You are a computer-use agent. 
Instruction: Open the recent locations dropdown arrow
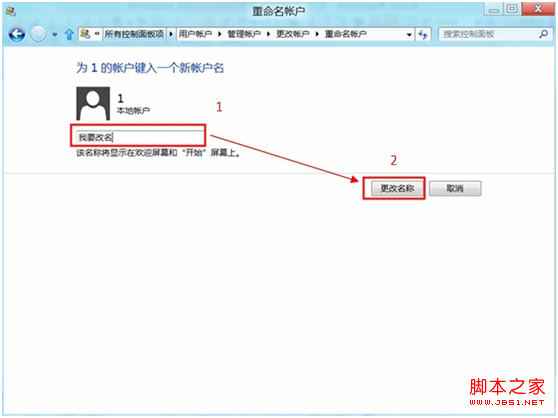pyautogui.click(x=54, y=35)
